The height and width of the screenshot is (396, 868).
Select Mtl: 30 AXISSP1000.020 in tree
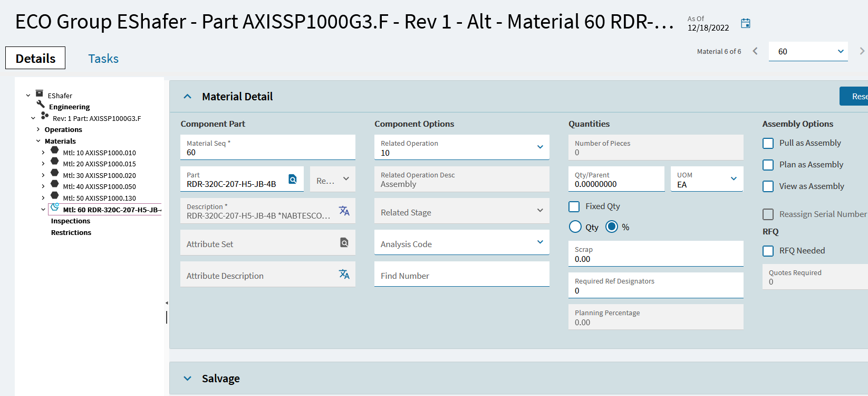(99, 175)
